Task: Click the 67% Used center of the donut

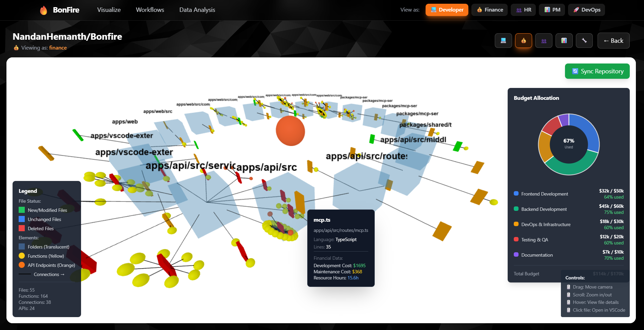Action: (x=569, y=144)
